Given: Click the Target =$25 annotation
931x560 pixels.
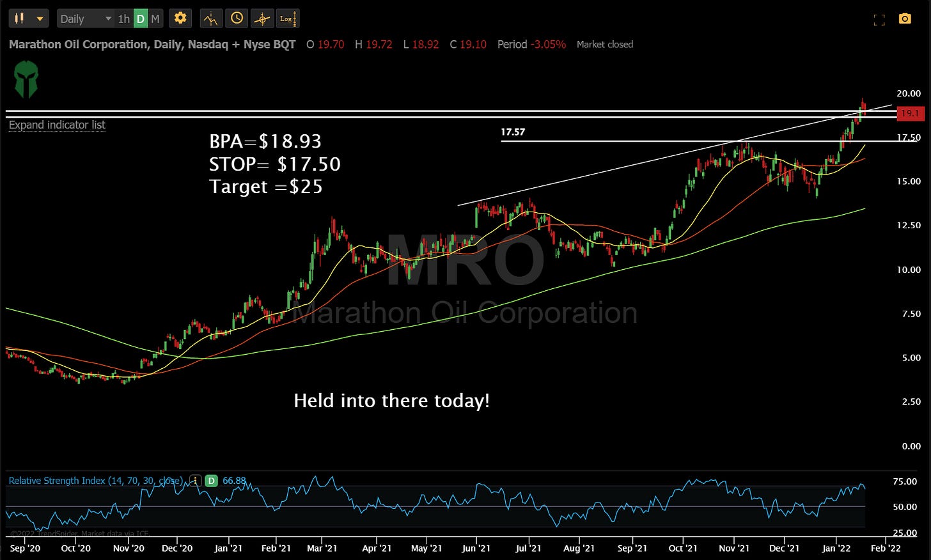Looking at the screenshot, I should coord(266,187).
